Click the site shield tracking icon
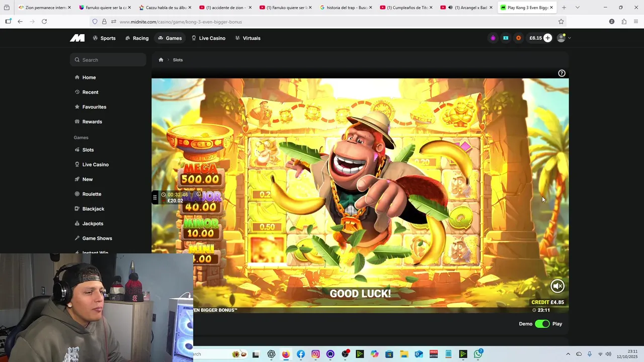The height and width of the screenshot is (362, 644). coord(95,22)
